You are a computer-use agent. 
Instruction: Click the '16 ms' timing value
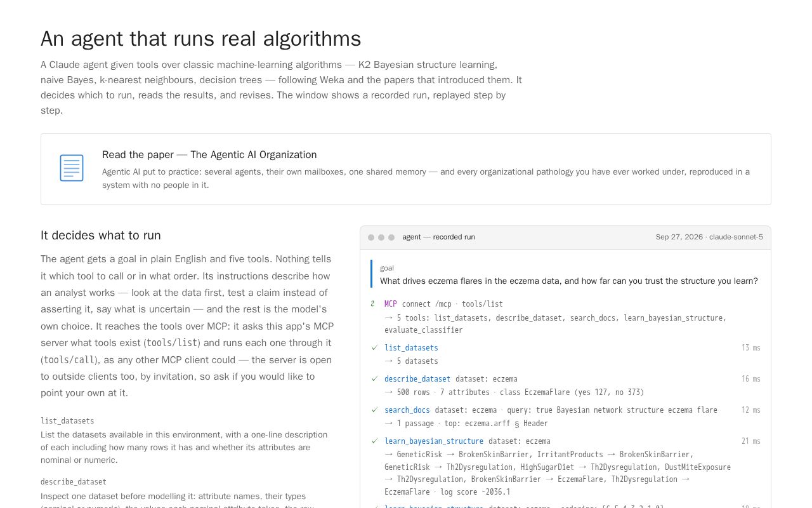point(751,379)
